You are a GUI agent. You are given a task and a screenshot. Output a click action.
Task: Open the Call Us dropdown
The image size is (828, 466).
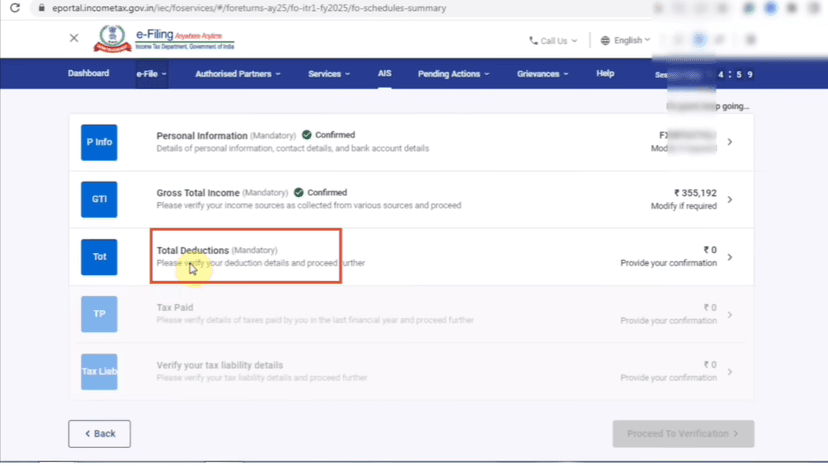[553, 41]
